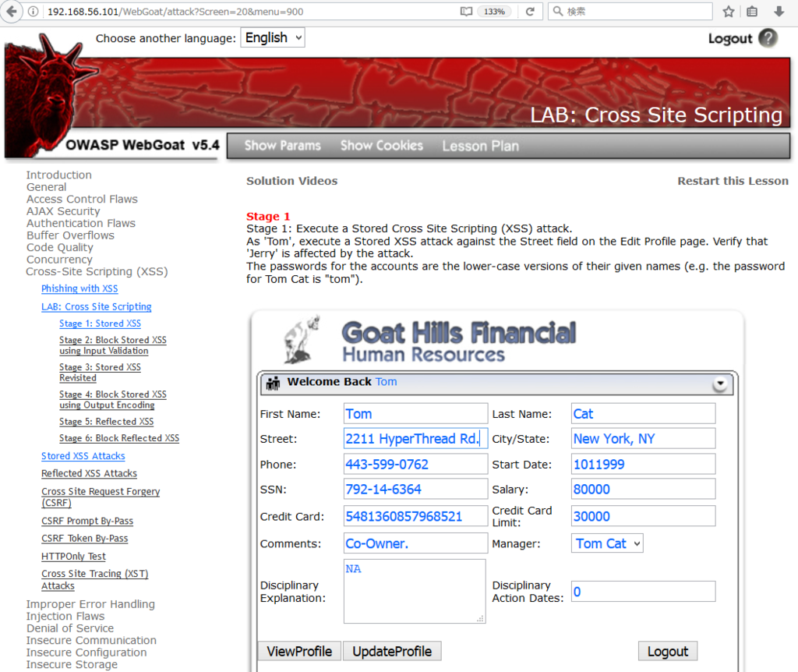The width and height of the screenshot is (798, 672).
Task: Open CSRF Prompt By-Pass lesson
Action: pos(87,521)
